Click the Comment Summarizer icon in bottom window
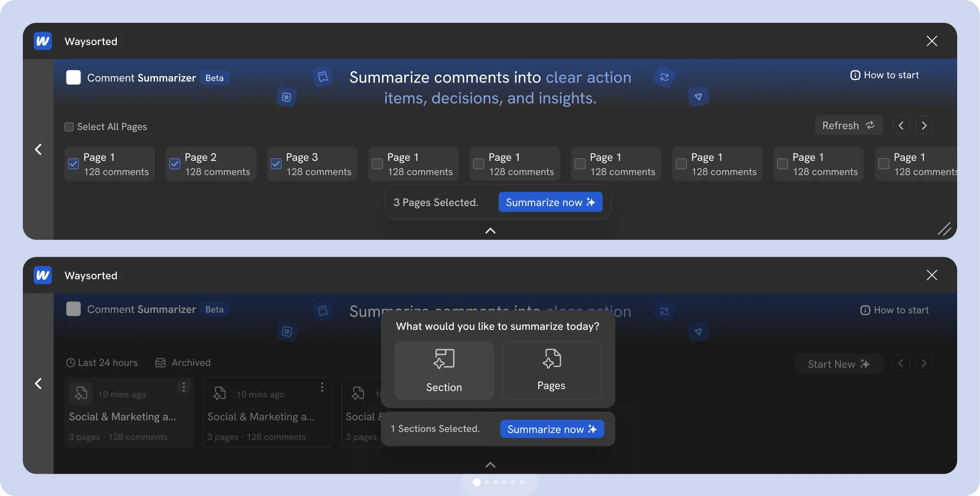Viewport: 980px width, 496px height. pos(74,309)
